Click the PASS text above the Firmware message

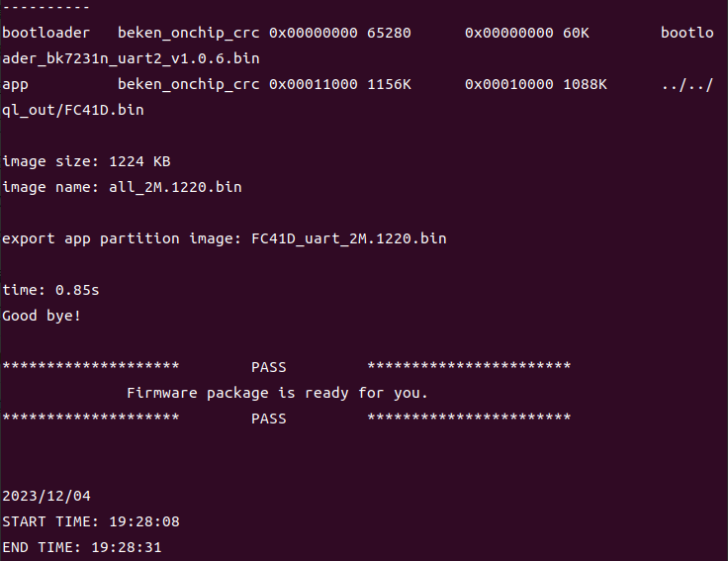pos(268,367)
